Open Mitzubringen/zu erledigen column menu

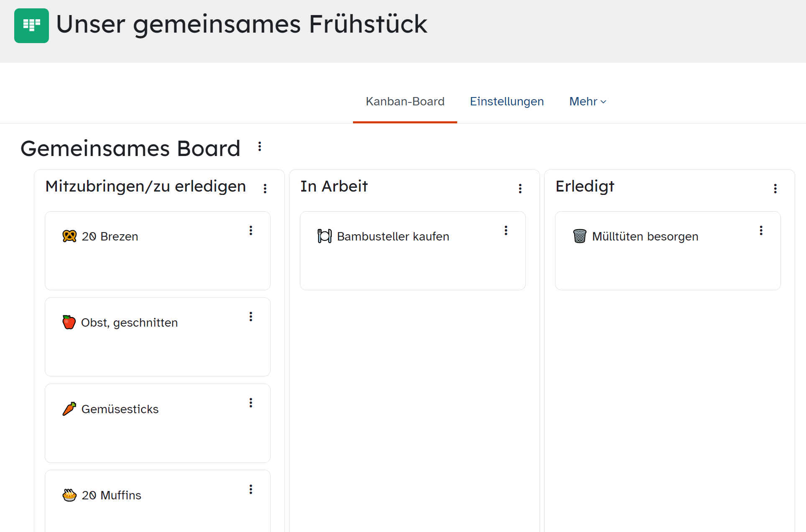[x=265, y=189]
